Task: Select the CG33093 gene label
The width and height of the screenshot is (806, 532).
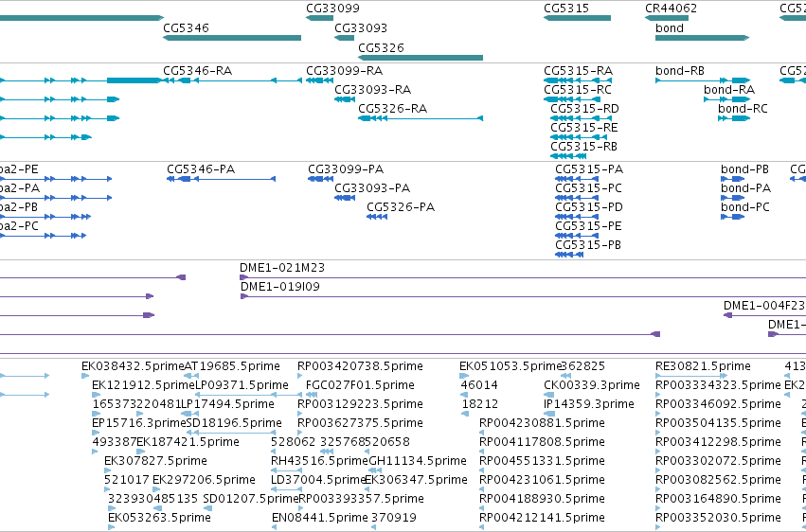Action: 361,28
